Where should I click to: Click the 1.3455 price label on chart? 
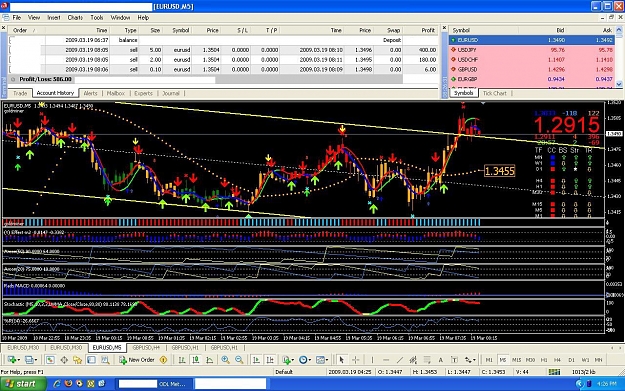tap(499, 171)
